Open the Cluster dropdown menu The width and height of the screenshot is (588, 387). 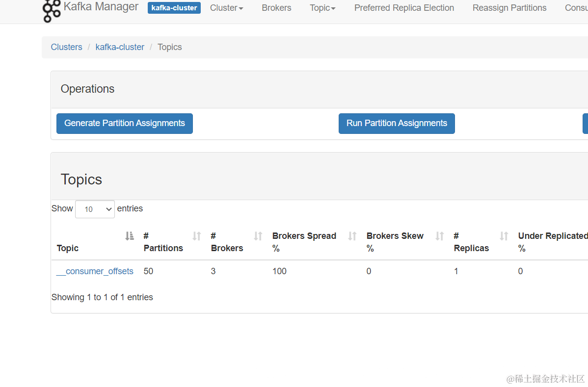click(226, 8)
